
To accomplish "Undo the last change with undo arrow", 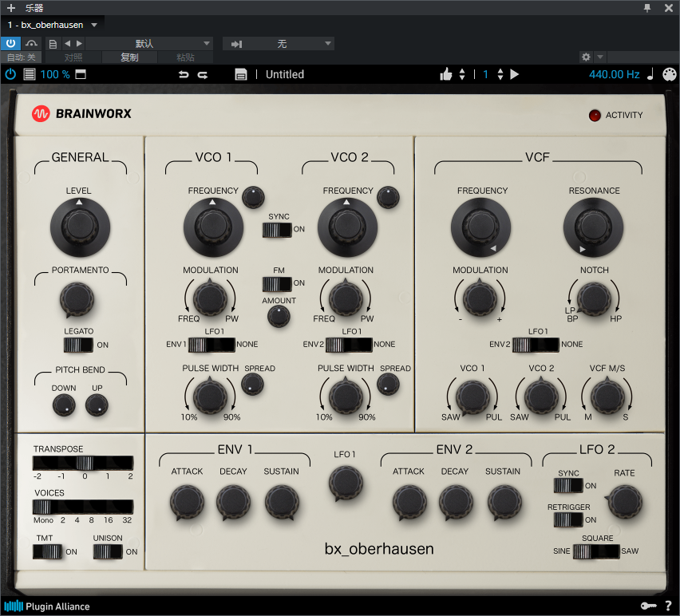I will click(x=184, y=74).
